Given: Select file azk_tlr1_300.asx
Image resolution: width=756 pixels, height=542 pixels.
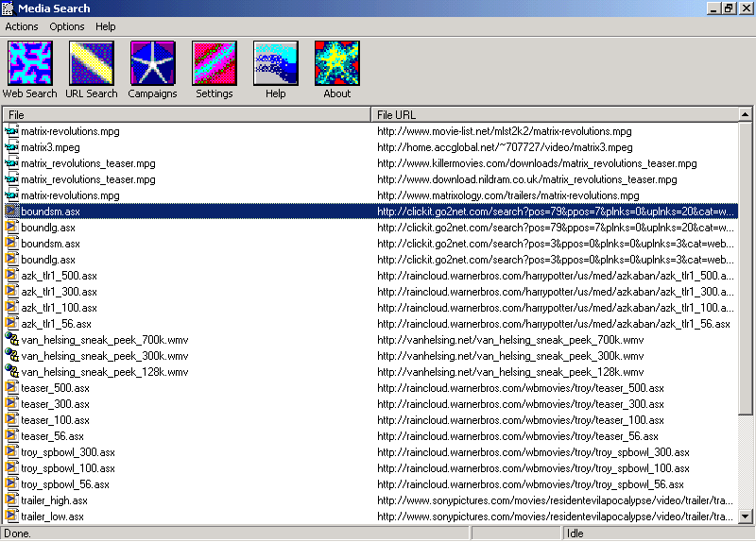Looking at the screenshot, I should [59, 292].
